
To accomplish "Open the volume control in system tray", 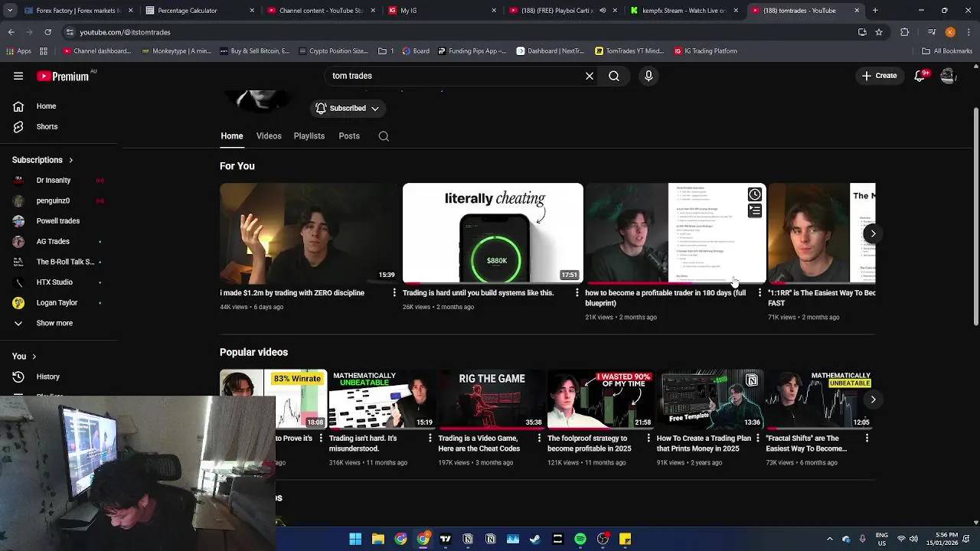I will 913,539.
